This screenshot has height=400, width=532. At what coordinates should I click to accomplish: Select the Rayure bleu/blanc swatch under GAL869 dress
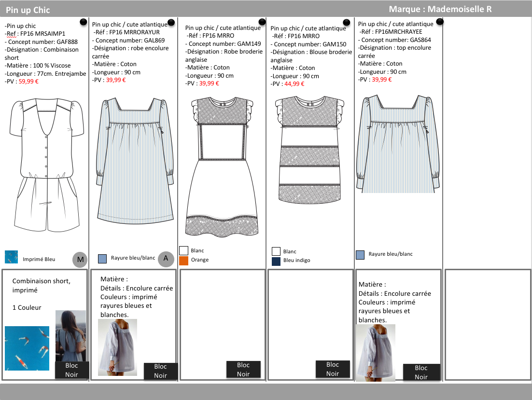[x=102, y=259]
